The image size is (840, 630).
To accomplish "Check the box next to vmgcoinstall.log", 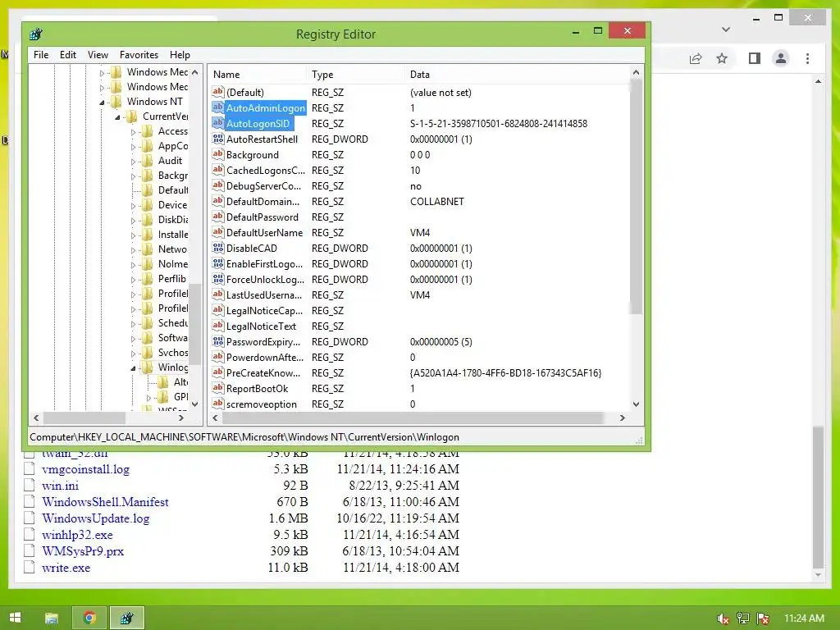I will coord(29,468).
